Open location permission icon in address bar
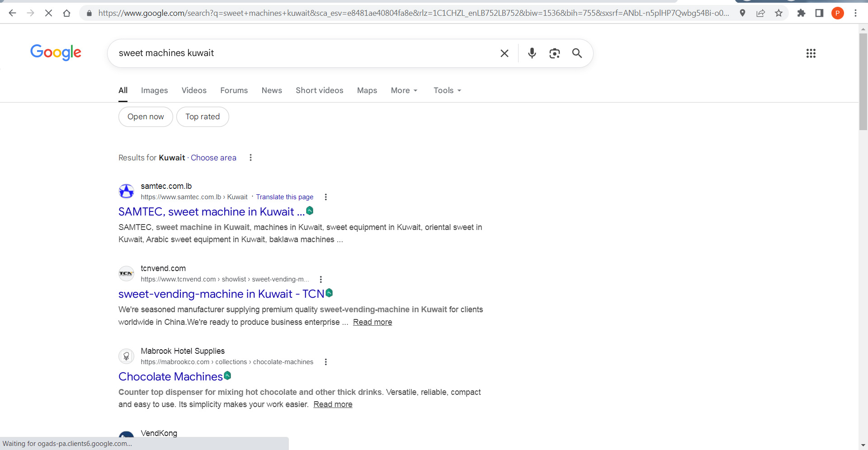The image size is (868, 450). (742, 13)
